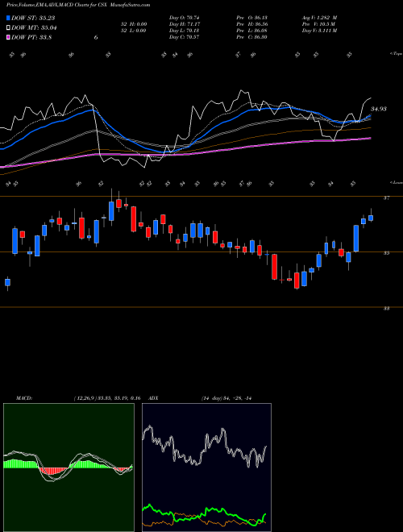Click the first blue candlestick at far left

click(7, 283)
